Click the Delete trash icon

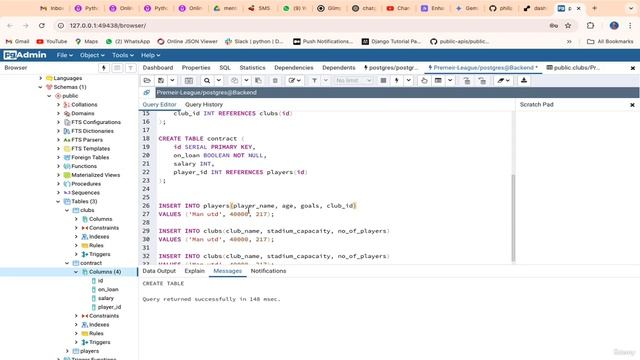click(275, 80)
